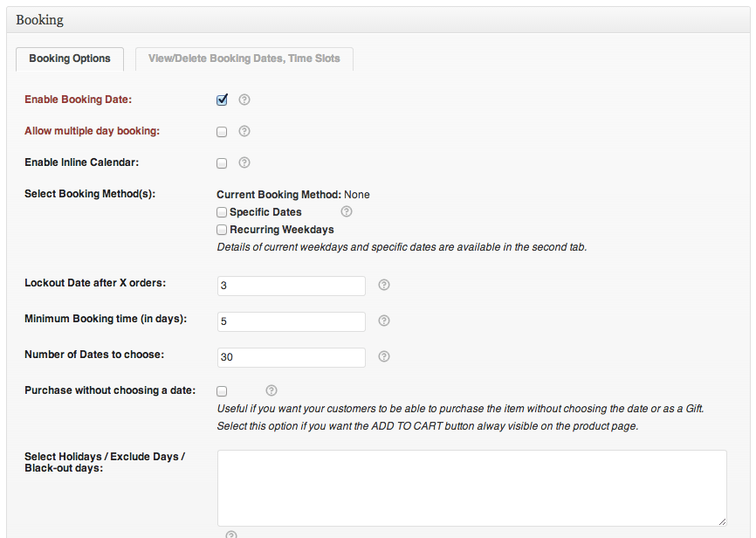756x538 pixels.
Task: Click the Number of Dates to choose field
Action: 291,357
